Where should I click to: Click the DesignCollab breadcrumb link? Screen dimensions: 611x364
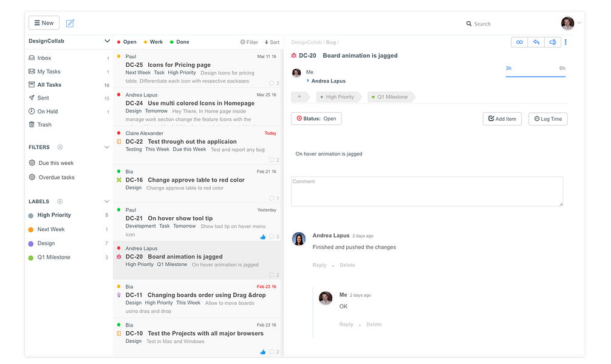tap(306, 42)
